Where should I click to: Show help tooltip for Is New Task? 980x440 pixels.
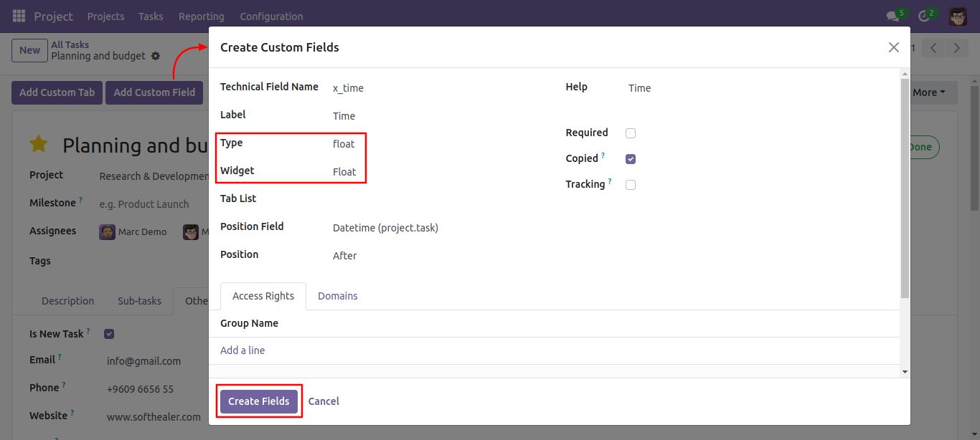[88, 331]
